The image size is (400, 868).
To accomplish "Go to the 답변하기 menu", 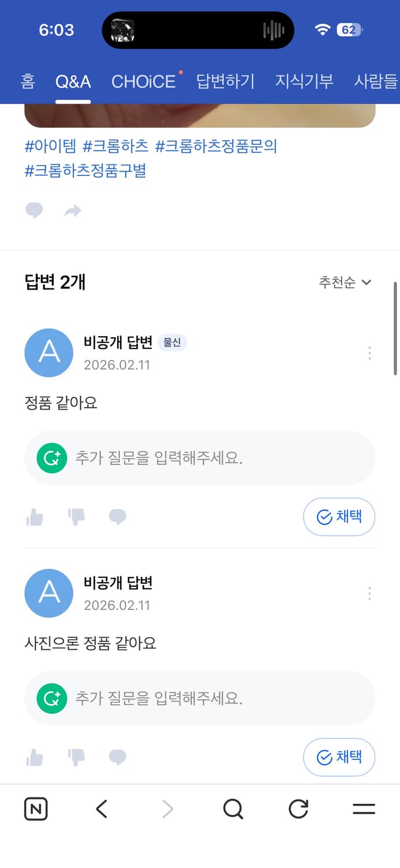I will click(x=225, y=81).
